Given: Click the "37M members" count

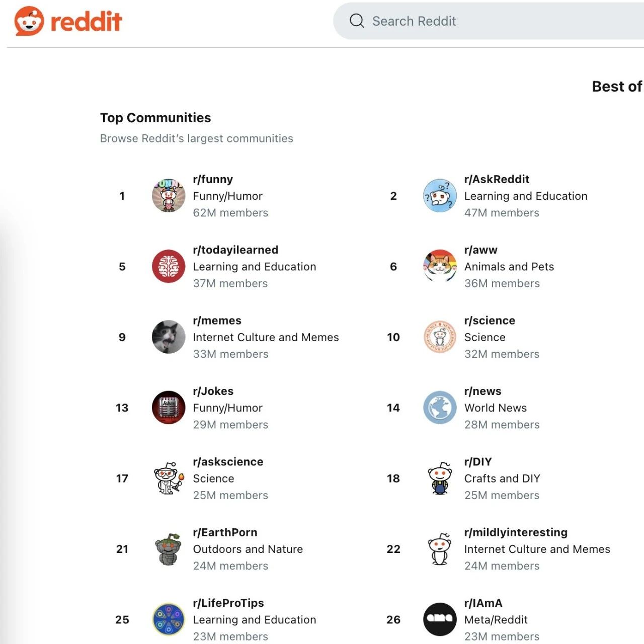Looking at the screenshot, I should [230, 283].
